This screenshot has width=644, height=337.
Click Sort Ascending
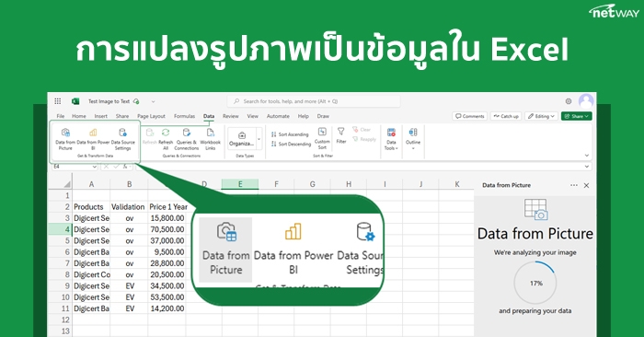click(290, 134)
